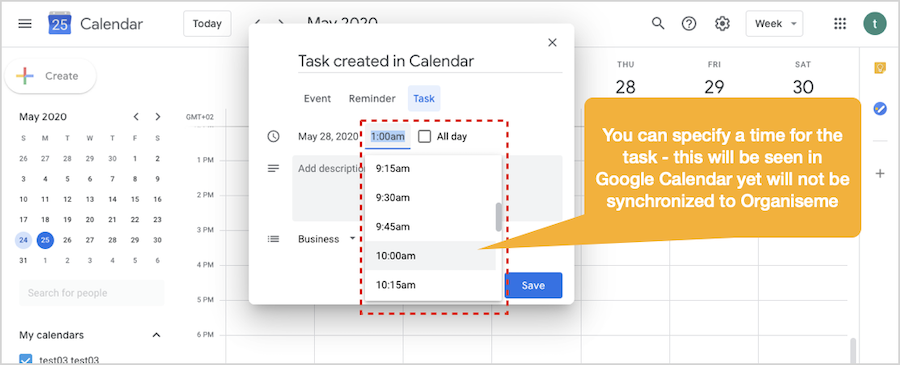This screenshot has width=900, height=365.
Task: Go to next month in mini calendar
Action: pos(158,117)
